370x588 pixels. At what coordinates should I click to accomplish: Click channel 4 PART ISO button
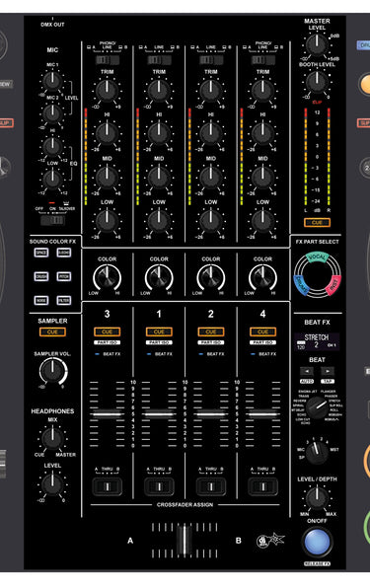[262, 342]
